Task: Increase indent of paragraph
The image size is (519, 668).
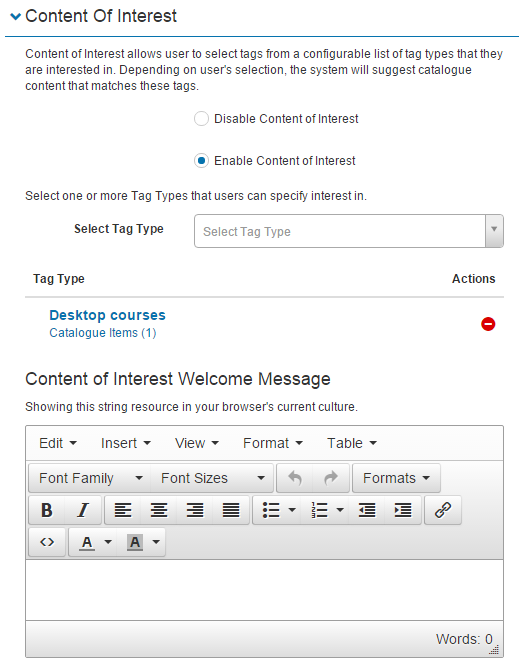Action: pos(403,510)
